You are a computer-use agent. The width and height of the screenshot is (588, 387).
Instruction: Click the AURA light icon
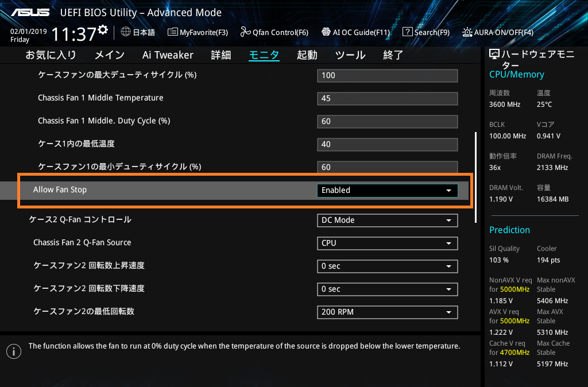pos(467,32)
